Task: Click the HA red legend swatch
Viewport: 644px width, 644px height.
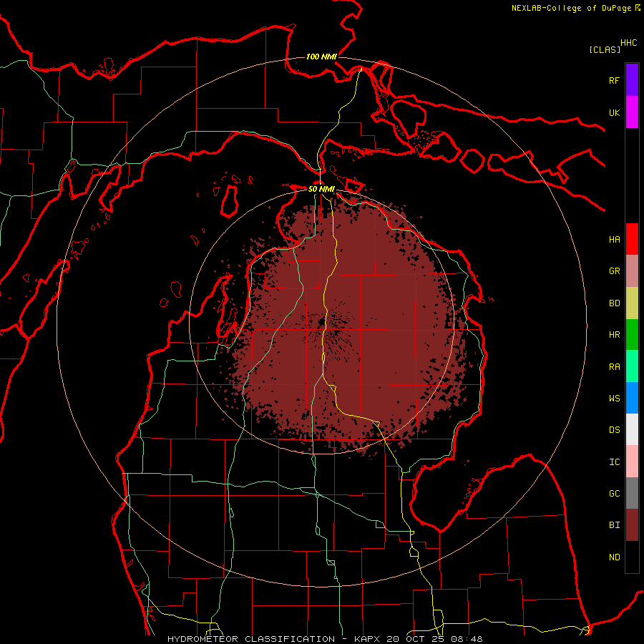Action: click(x=632, y=239)
